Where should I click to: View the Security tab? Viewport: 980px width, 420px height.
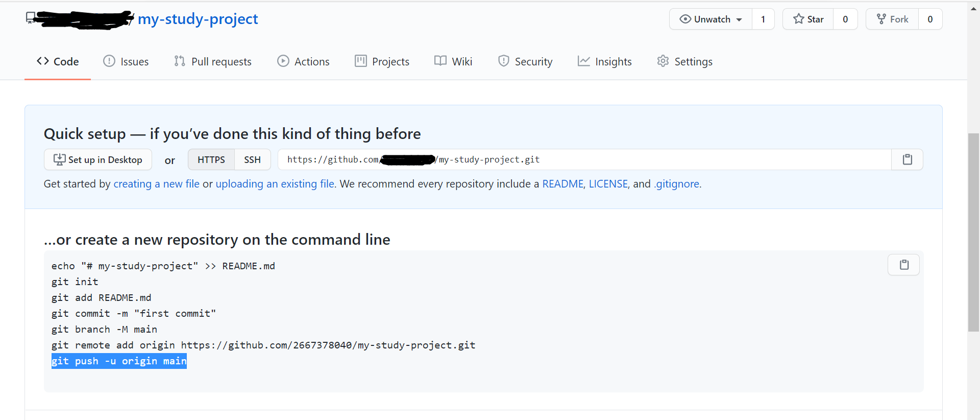[525, 61]
